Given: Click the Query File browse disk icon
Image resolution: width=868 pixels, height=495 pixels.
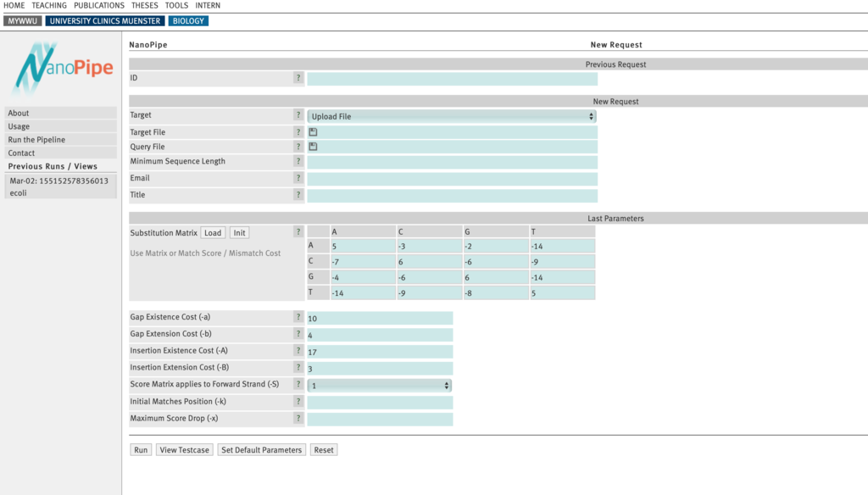Looking at the screenshot, I should 314,147.
